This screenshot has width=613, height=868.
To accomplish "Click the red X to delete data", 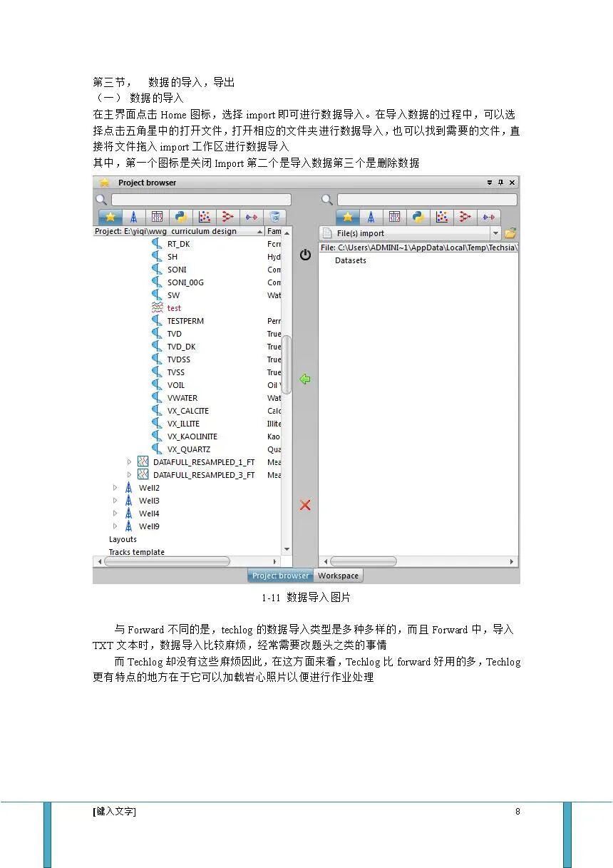I will click(305, 505).
